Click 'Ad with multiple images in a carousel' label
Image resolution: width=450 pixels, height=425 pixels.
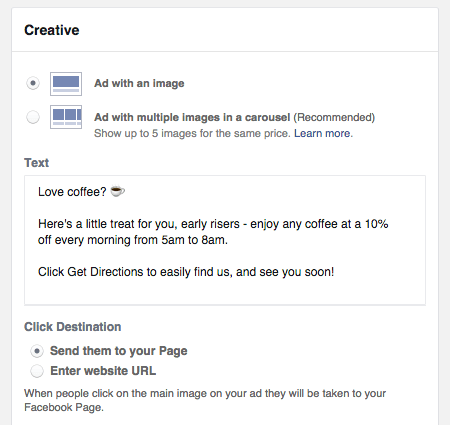pos(192,117)
